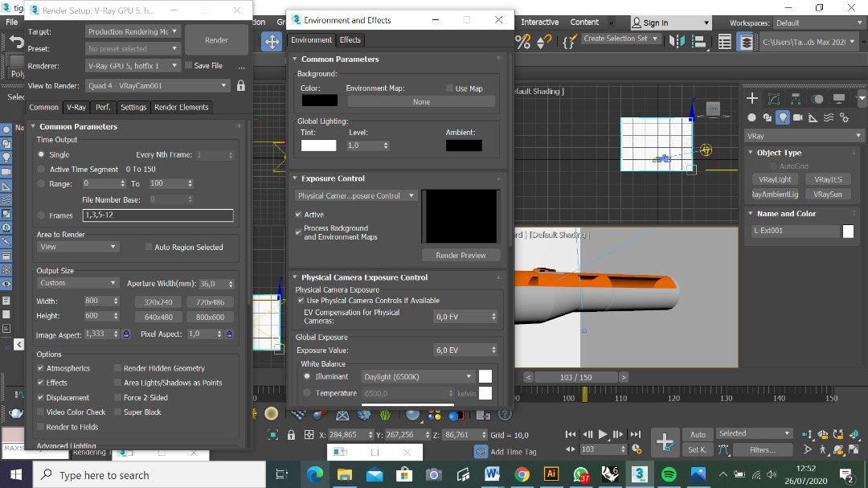Open the Modify panel icon
This screenshot has height=488, width=868.
pos(774,99)
